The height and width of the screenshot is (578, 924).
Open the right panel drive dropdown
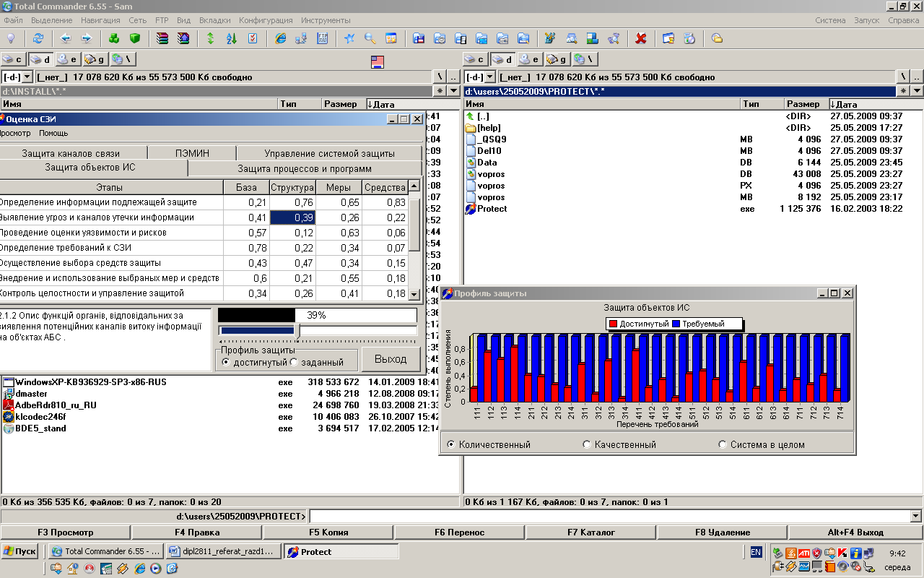coord(489,77)
